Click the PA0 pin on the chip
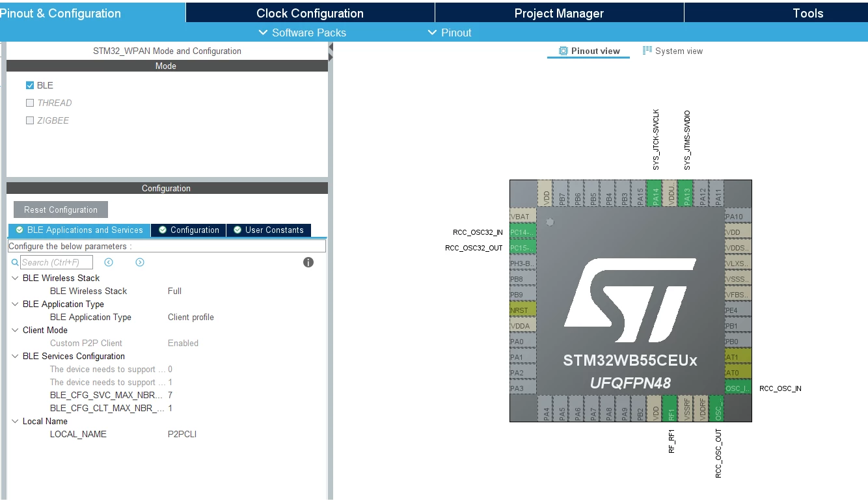The width and height of the screenshot is (868, 501). 523,342
